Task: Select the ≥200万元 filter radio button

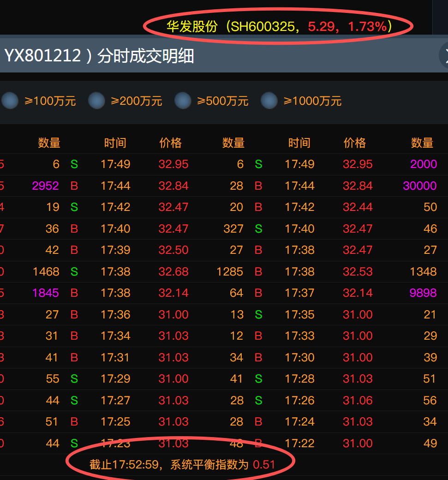Action: coord(96,101)
